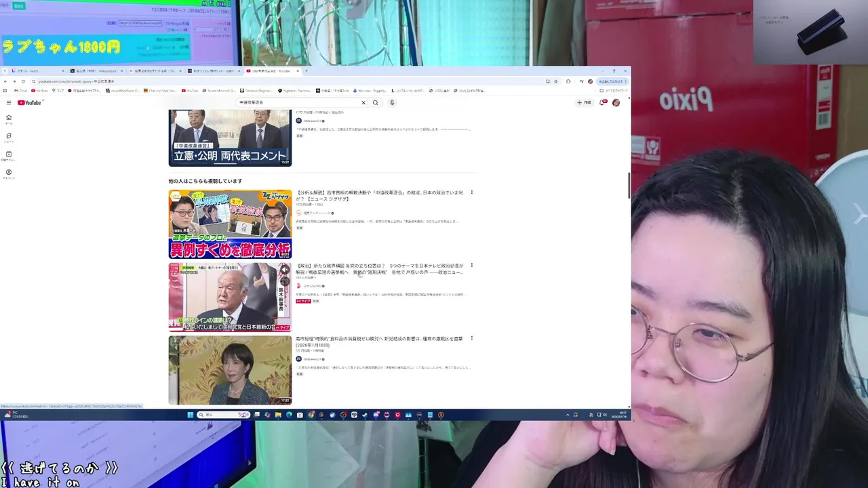Open the live 鈴木幹事長 news thumbnail
This screenshot has height=488, width=868.
pyautogui.click(x=230, y=297)
